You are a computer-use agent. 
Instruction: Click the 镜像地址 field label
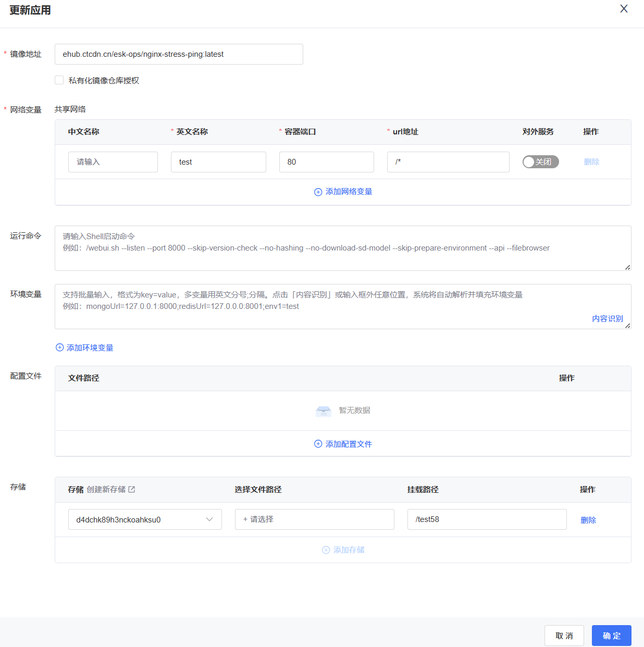[x=26, y=54]
